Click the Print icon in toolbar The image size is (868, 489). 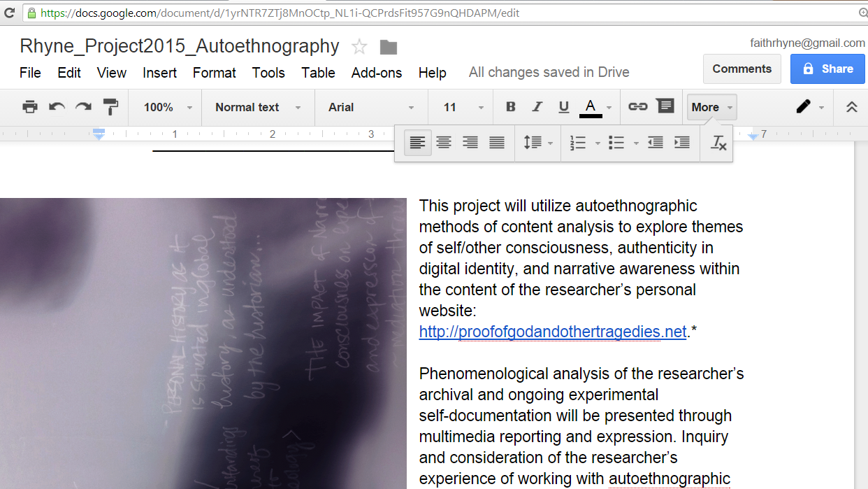[x=29, y=107]
